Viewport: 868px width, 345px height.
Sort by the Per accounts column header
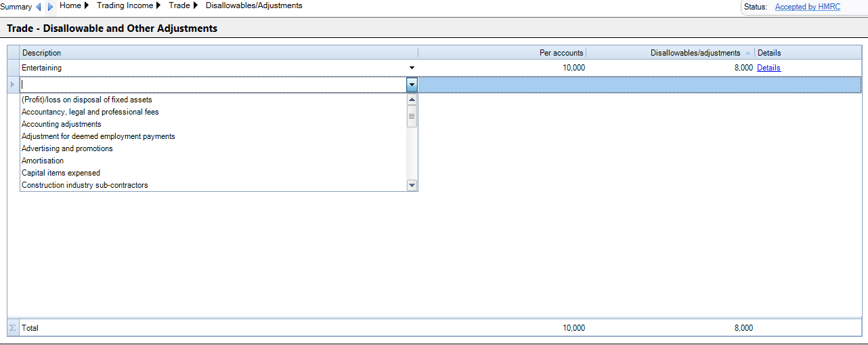click(x=502, y=53)
